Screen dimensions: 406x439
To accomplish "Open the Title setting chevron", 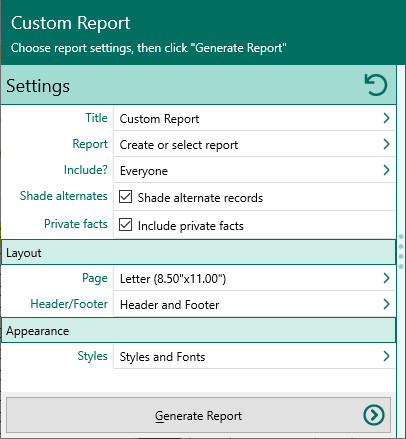I will click(x=386, y=118).
